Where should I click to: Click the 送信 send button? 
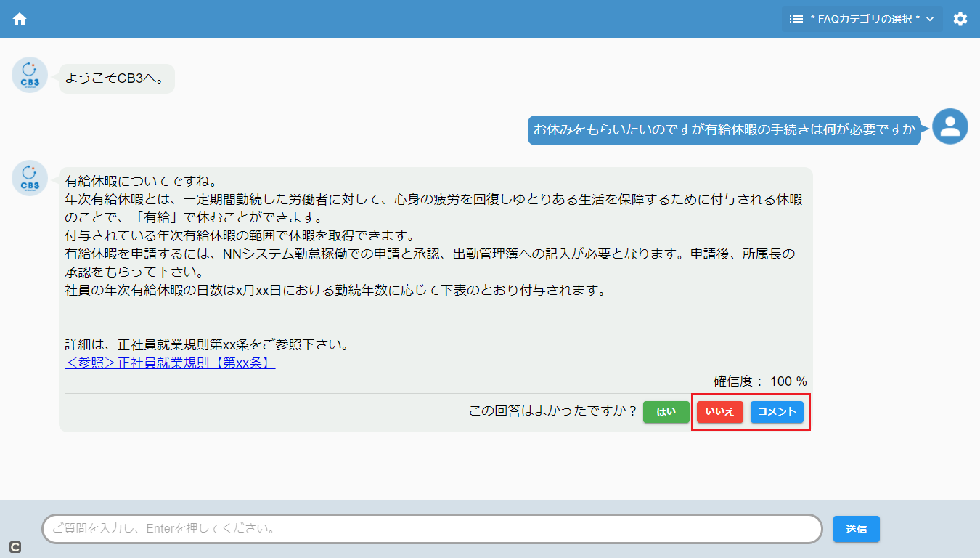[856, 529]
